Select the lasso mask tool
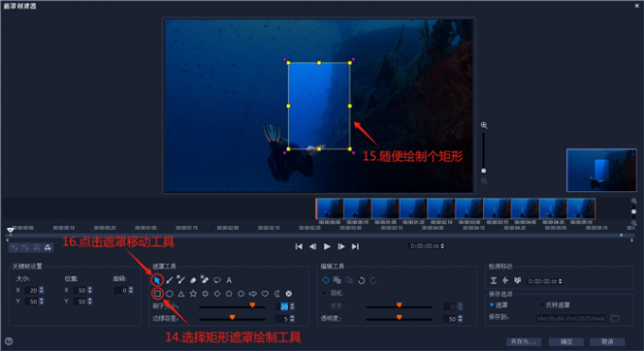644x351 pixels. [x=217, y=280]
